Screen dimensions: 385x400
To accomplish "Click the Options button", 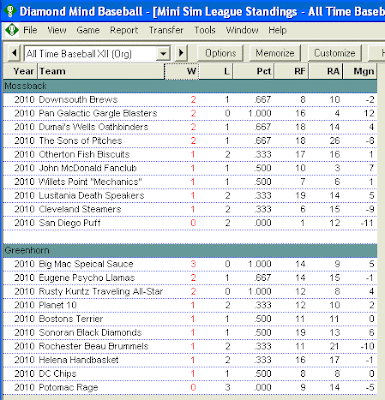I will point(220,53).
